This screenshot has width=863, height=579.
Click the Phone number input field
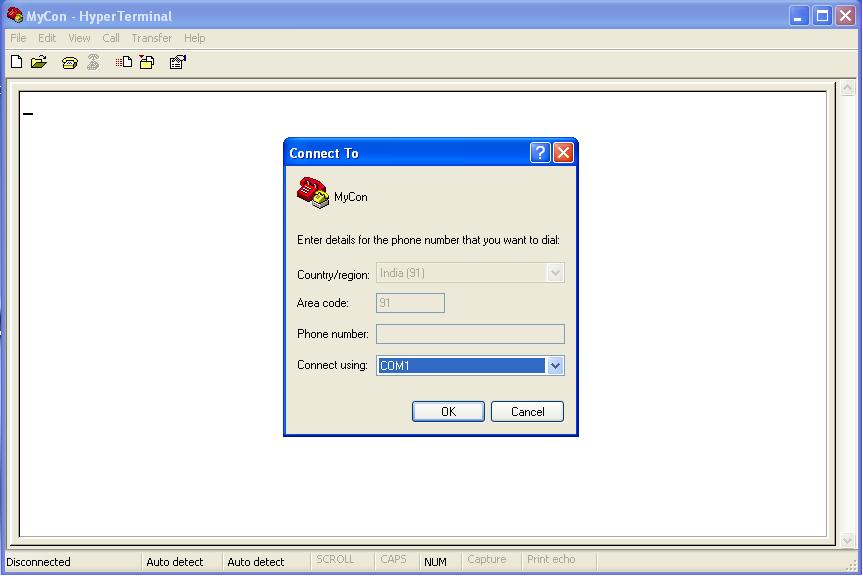(x=470, y=333)
